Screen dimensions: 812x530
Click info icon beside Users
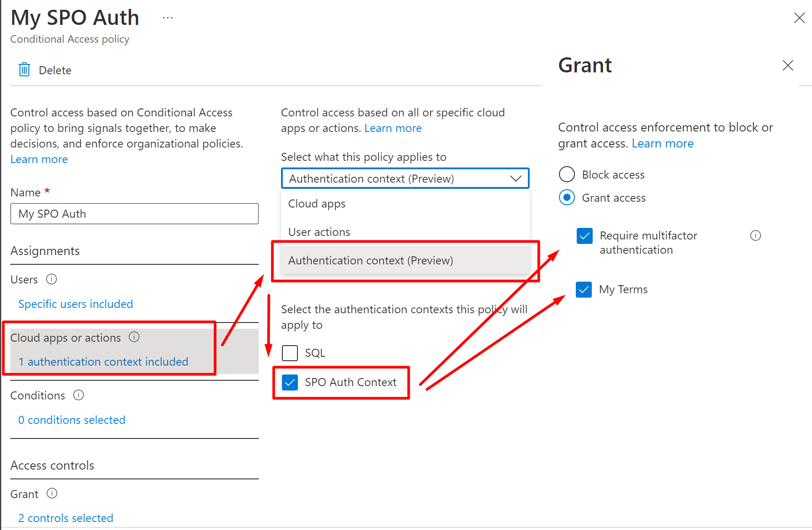51,279
